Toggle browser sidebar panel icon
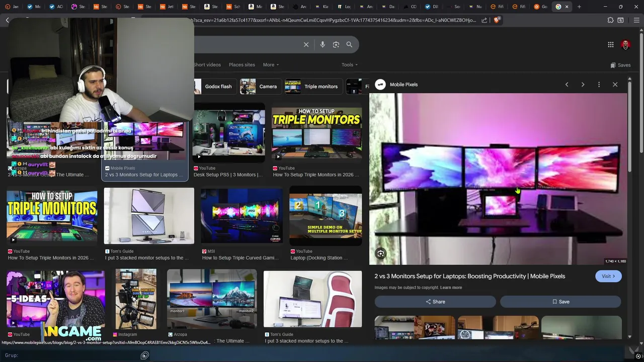Image resolution: width=644 pixels, height=362 pixels. point(620,20)
